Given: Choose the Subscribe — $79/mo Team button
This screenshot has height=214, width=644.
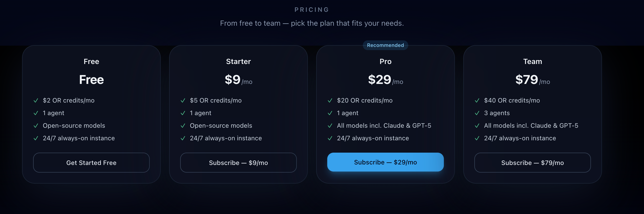Looking at the screenshot, I should coord(532,163).
